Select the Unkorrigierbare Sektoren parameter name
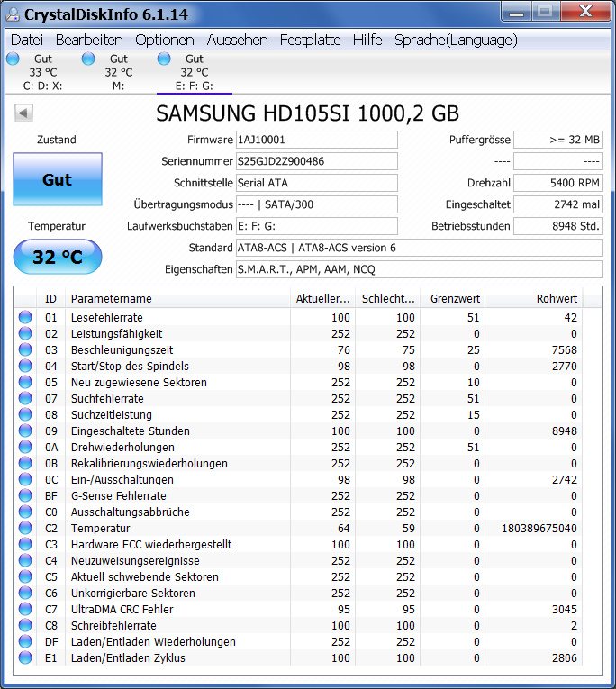Viewport: 616px width, 689px height. tap(133, 594)
